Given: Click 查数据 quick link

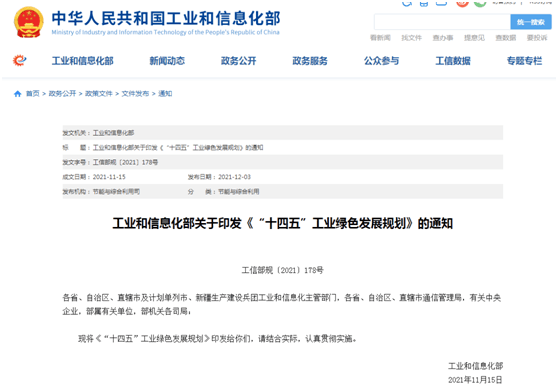Looking at the screenshot, I should (x=506, y=38).
